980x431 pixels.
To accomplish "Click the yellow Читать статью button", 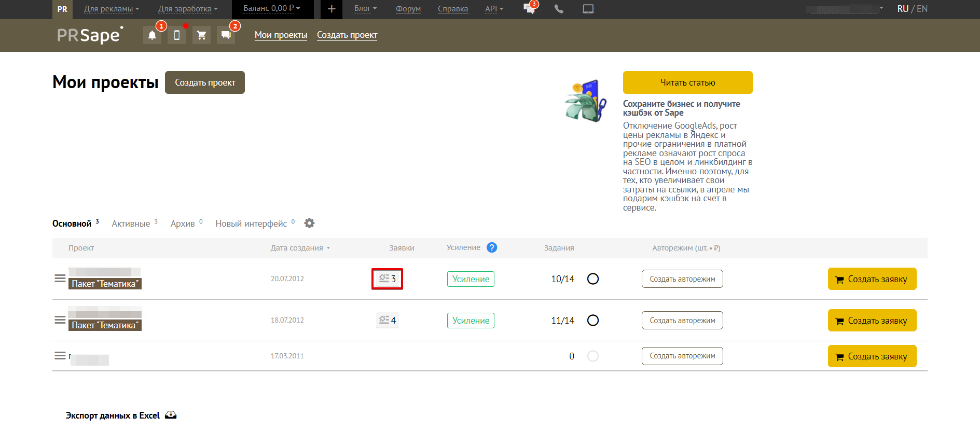I will [x=687, y=82].
